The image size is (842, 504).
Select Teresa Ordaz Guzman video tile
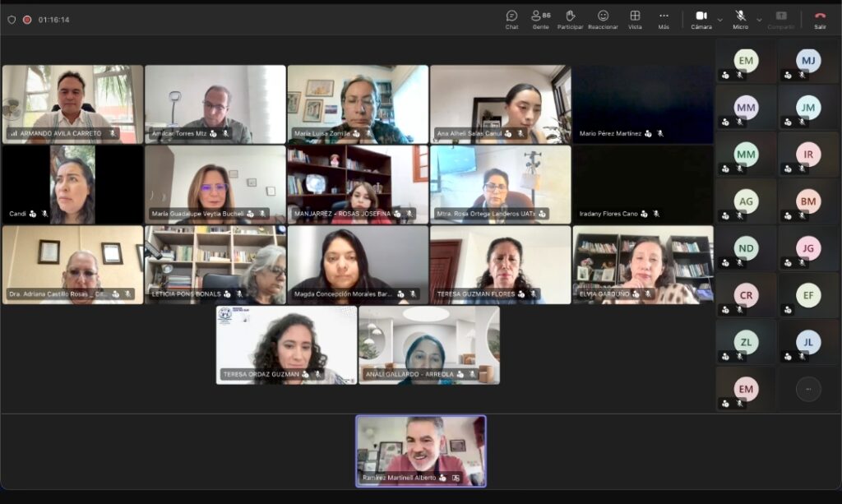[x=287, y=345]
